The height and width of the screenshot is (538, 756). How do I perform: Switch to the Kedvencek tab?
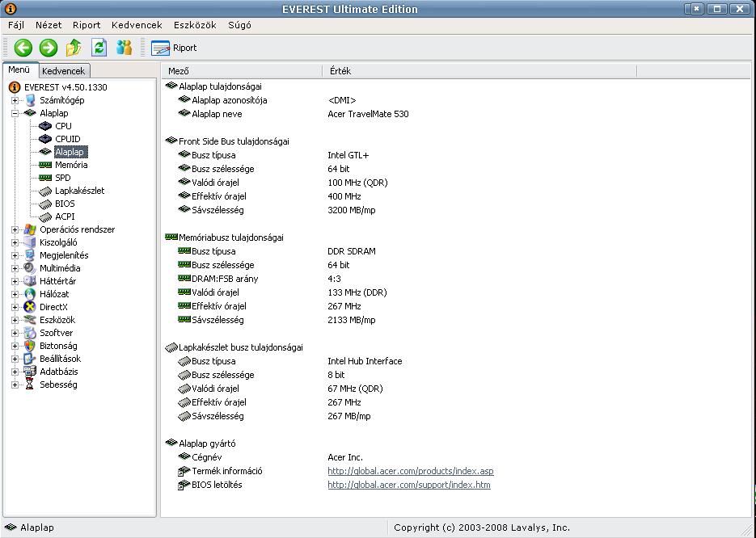coord(64,71)
